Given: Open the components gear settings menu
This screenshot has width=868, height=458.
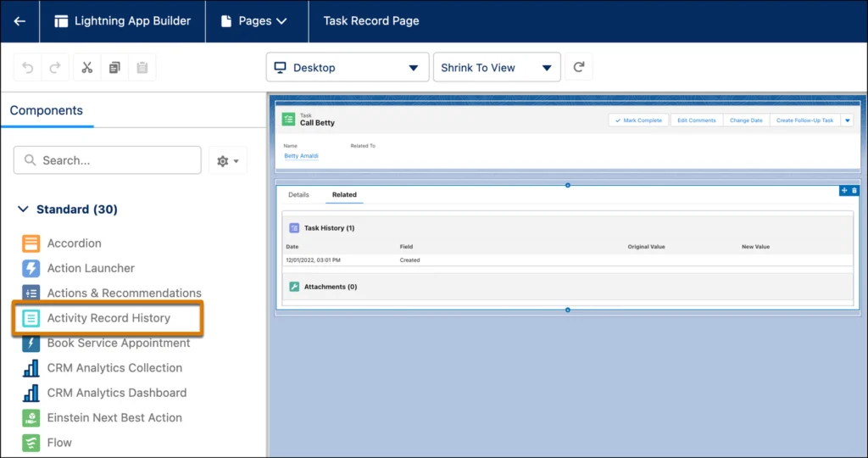Looking at the screenshot, I should click(x=227, y=160).
